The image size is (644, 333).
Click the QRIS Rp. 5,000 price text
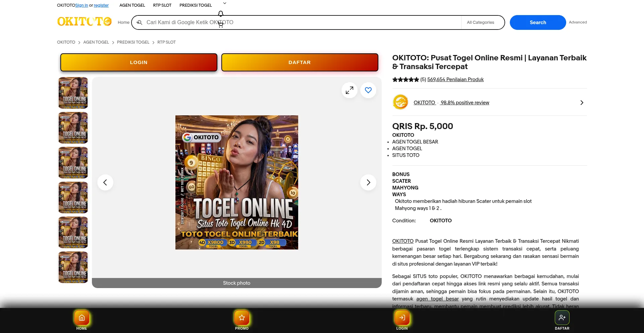(x=423, y=126)
